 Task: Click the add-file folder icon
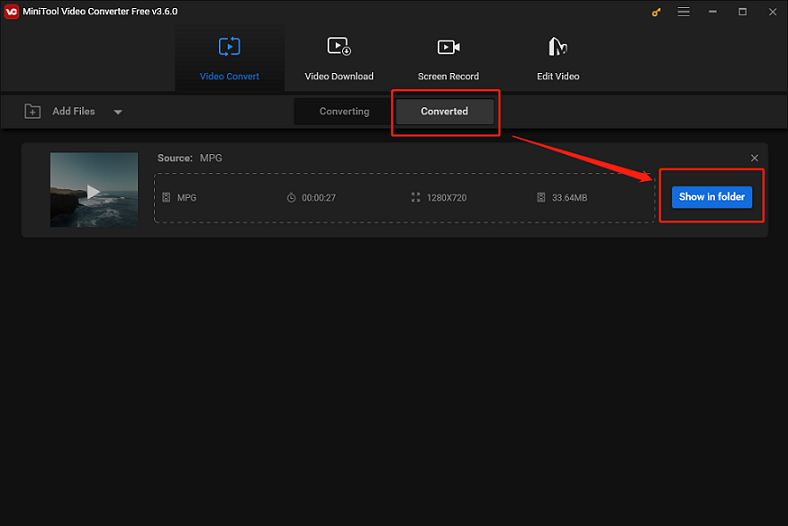click(x=33, y=112)
